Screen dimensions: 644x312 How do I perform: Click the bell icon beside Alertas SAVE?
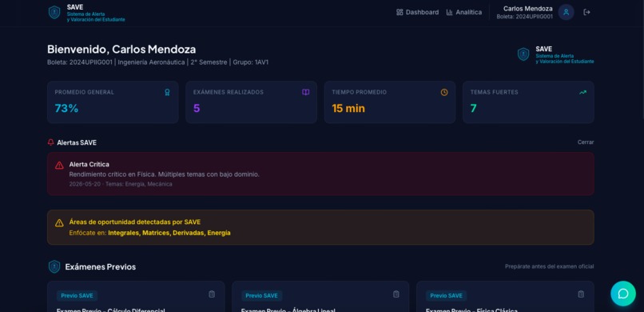point(51,142)
